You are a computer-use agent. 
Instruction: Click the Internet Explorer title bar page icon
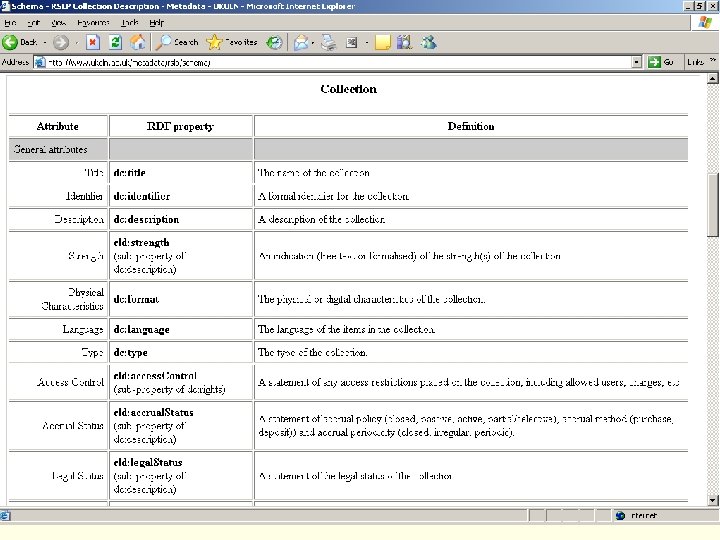point(5,6)
